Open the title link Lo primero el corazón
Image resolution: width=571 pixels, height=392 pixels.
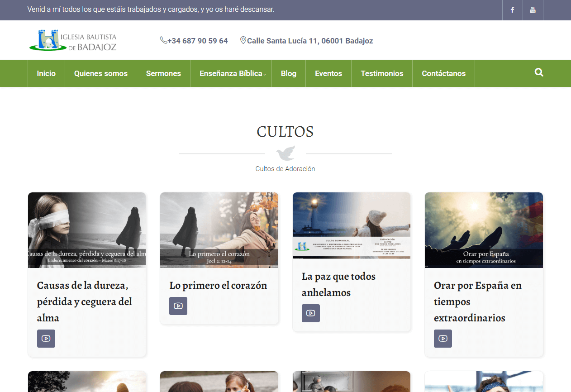coord(218,285)
